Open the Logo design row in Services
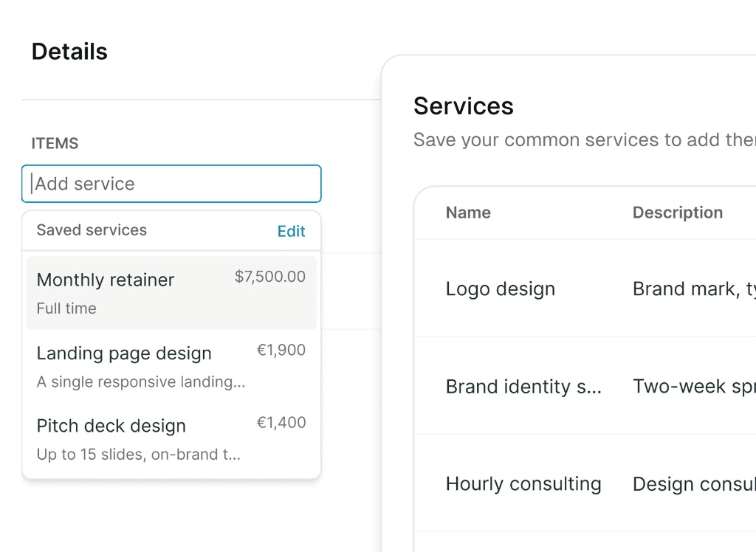The image size is (756, 552). coord(585,289)
